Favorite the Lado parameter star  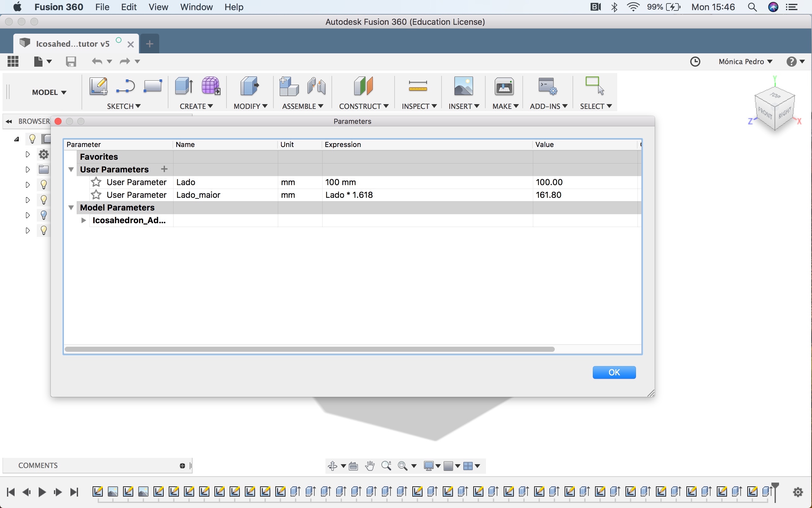[96, 182]
